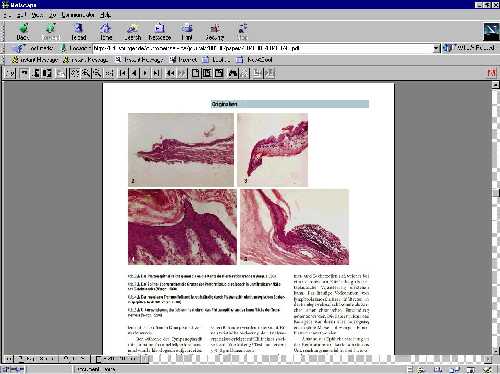Expand the Location URL history dropdown
The height and width of the screenshot is (374, 500).
point(436,48)
